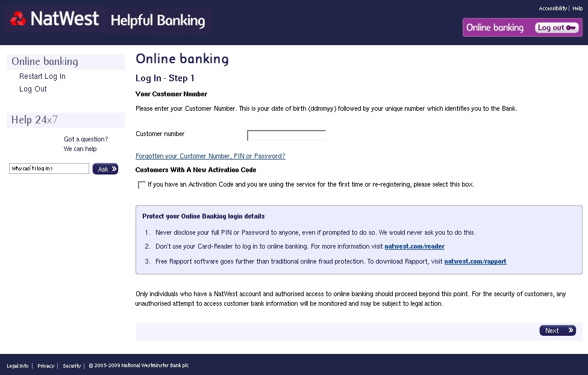Visit the natwest.com/reader link
Viewport: 588px width, 375px height.
pyautogui.click(x=414, y=247)
